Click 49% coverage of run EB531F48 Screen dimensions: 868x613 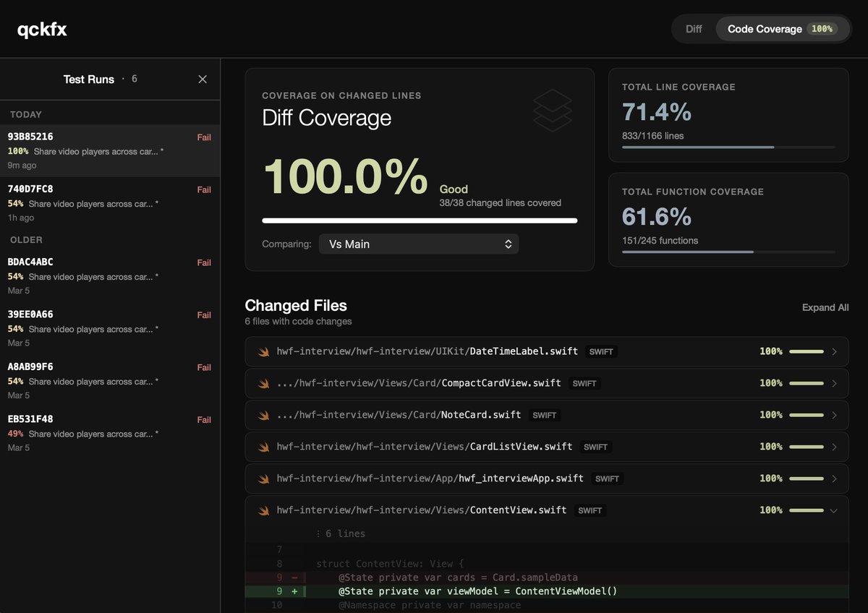tap(15, 434)
